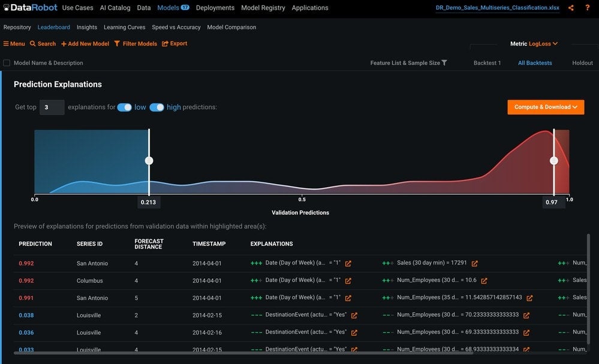Click the Menu hamburger icon
The height and width of the screenshot is (364, 599).
point(6,44)
